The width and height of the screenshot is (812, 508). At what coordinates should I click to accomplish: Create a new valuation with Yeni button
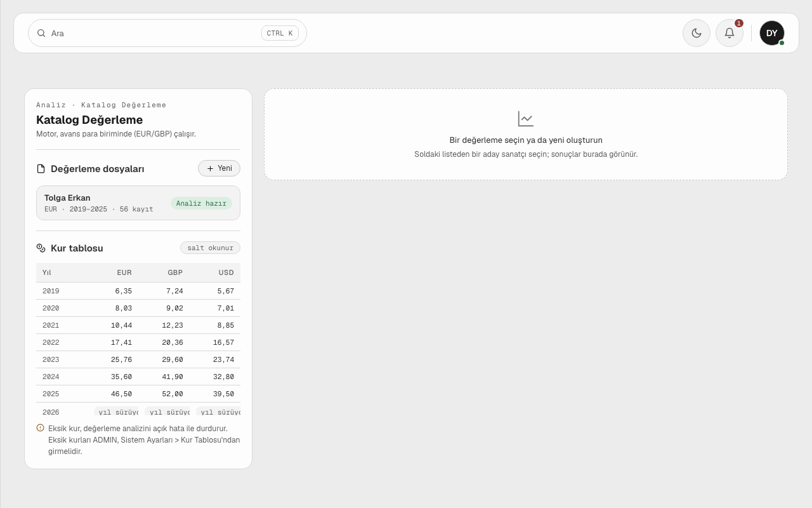tap(219, 168)
